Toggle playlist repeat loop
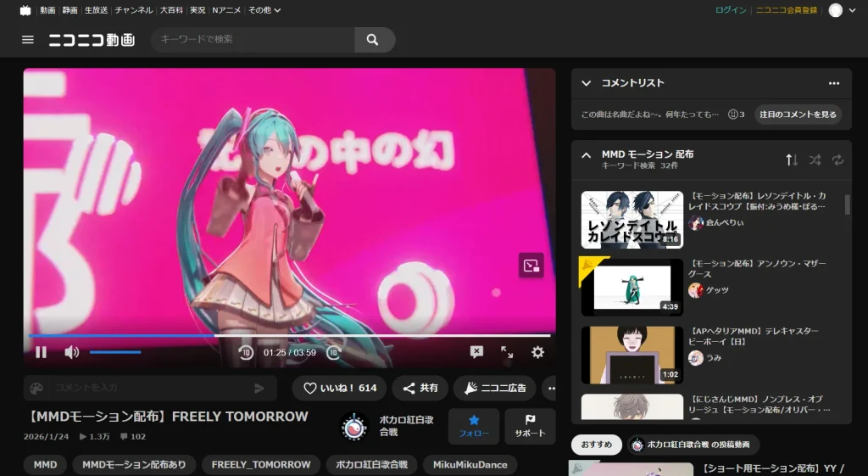This screenshot has width=868, height=476. click(837, 160)
